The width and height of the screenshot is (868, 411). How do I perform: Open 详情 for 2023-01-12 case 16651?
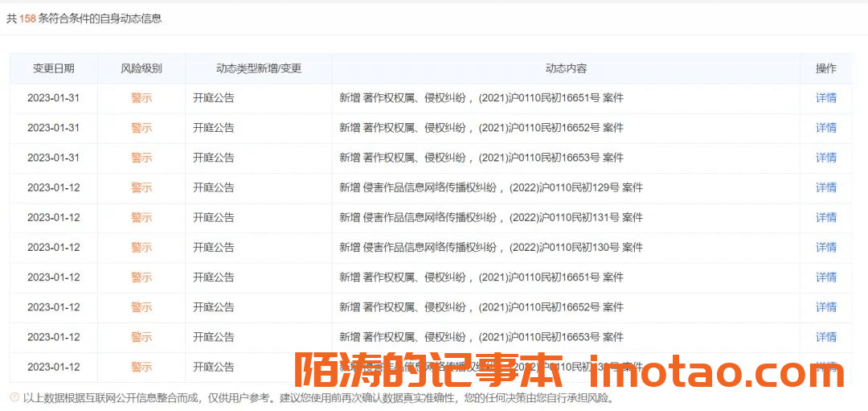pyautogui.click(x=825, y=277)
